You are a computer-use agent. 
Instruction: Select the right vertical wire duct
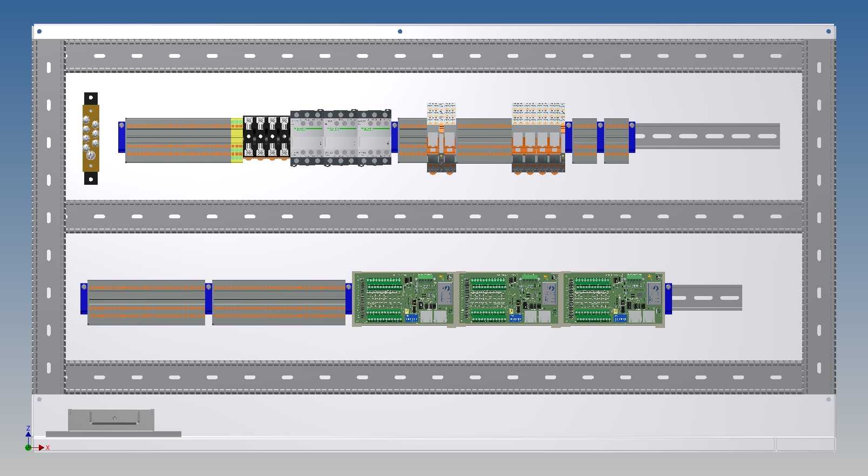[819, 216]
